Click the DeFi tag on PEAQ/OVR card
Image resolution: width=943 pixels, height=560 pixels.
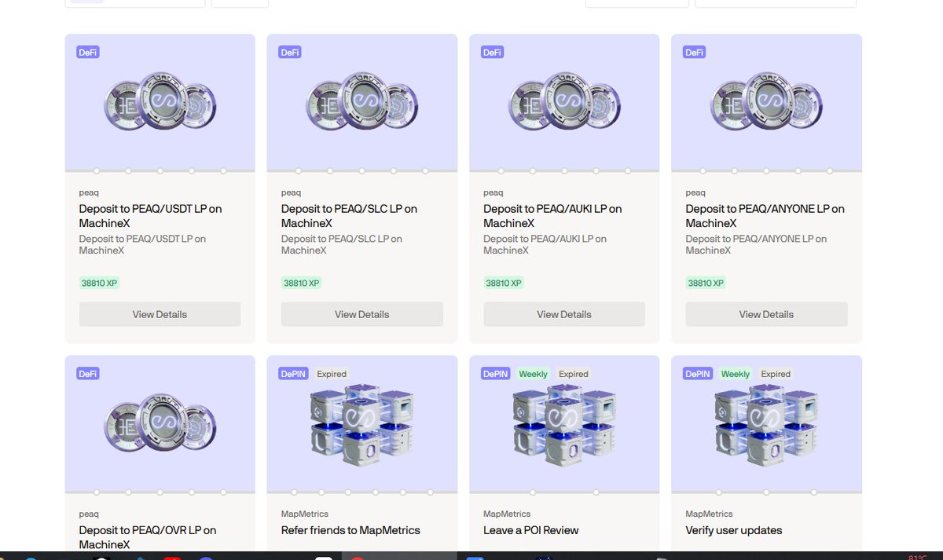click(88, 374)
